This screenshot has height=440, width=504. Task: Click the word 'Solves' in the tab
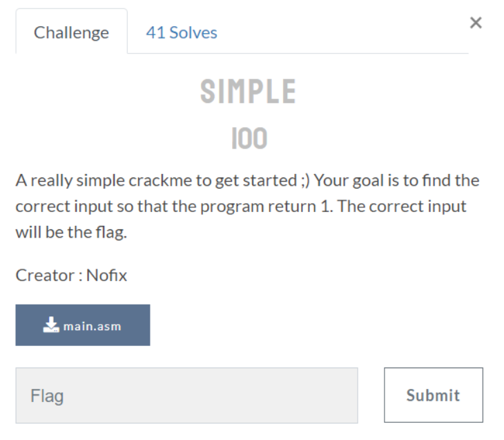tap(193, 32)
